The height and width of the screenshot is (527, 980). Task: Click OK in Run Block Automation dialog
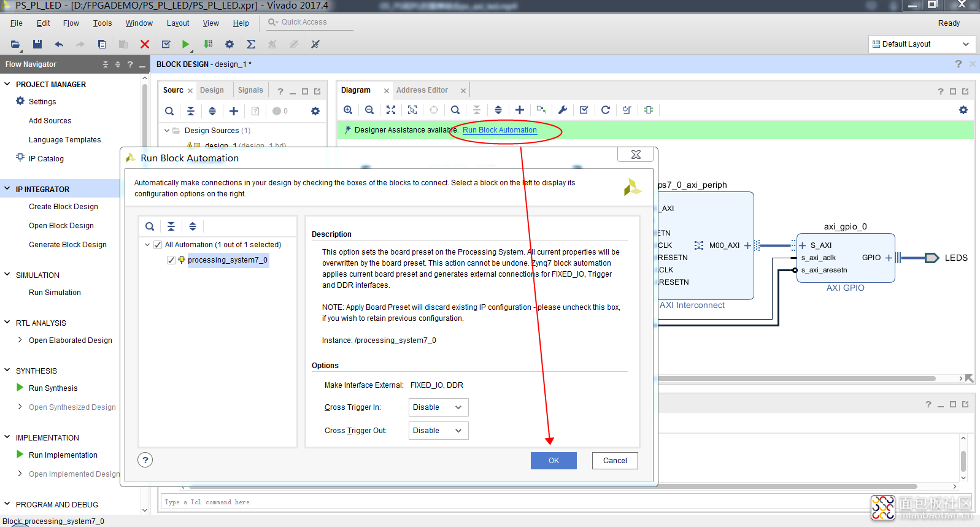[x=554, y=461]
